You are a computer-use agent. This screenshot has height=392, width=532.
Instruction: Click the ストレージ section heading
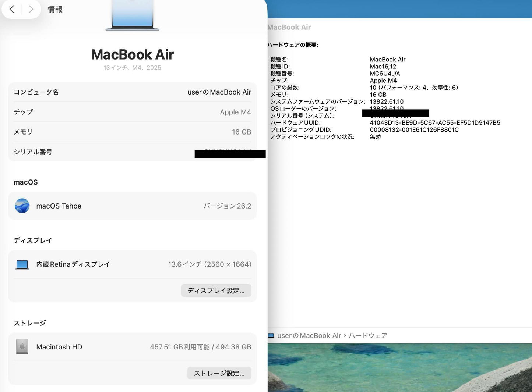[x=30, y=323]
